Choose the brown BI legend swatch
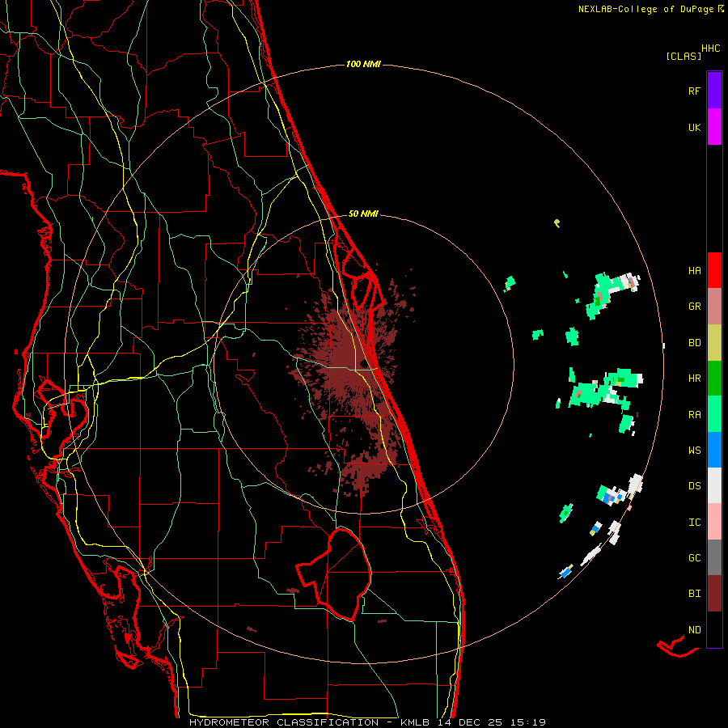Image resolution: width=728 pixels, height=728 pixels. tap(714, 594)
